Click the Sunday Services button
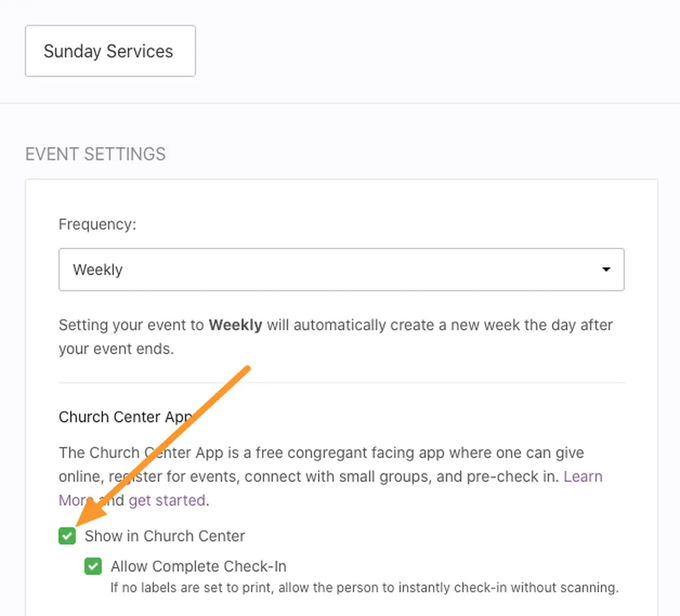The image size is (680, 616). click(110, 51)
